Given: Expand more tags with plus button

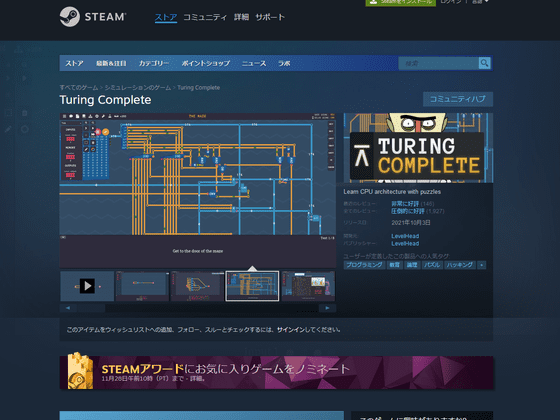Looking at the screenshot, I should [x=481, y=265].
